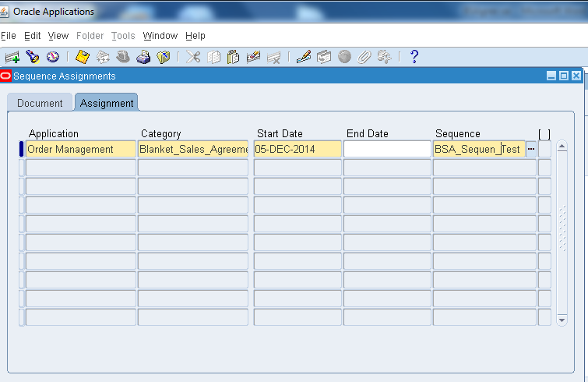Maximize the Sequence Assignments window
Screen dimensions: 588x382
point(564,76)
